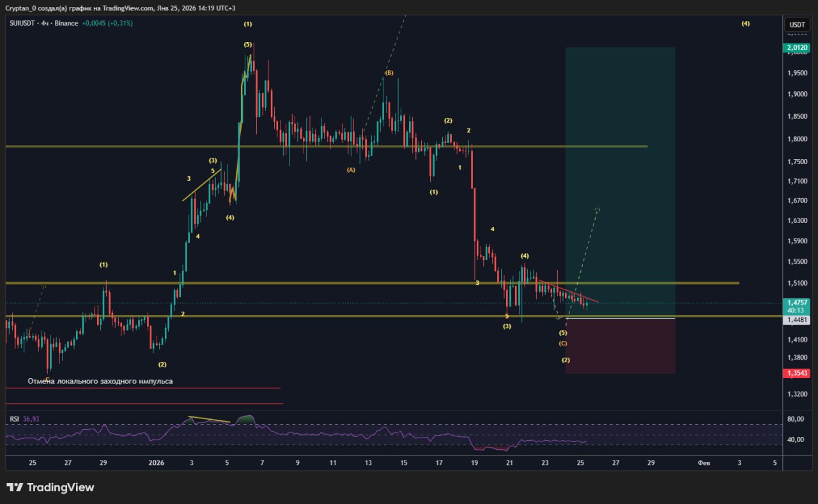Select the current price label 1,4757

(x=797, y=303)
